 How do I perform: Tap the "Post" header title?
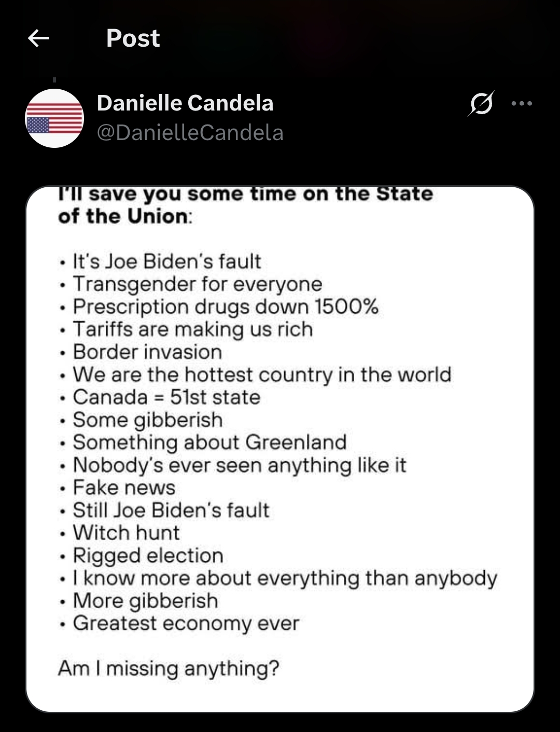133,38
